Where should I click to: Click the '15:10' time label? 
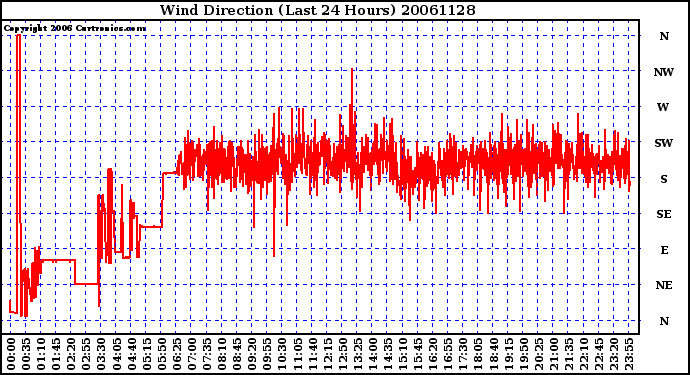(402, 355)
